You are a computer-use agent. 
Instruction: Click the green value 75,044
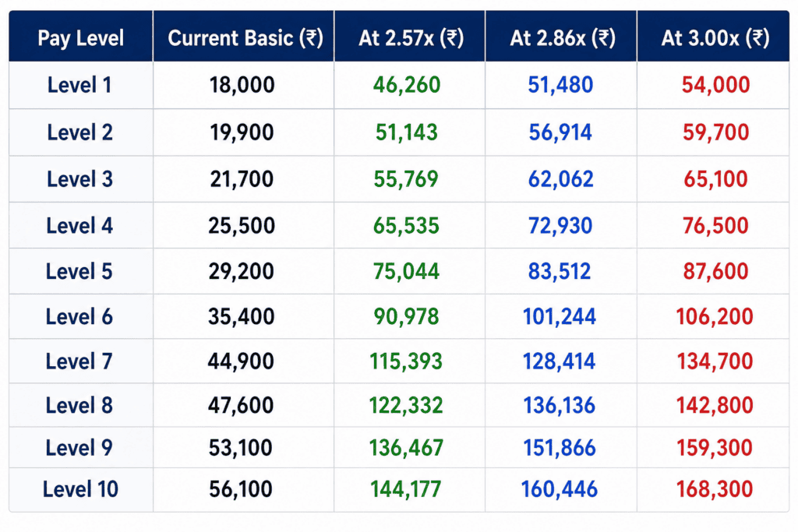click(x=406, y=272)
